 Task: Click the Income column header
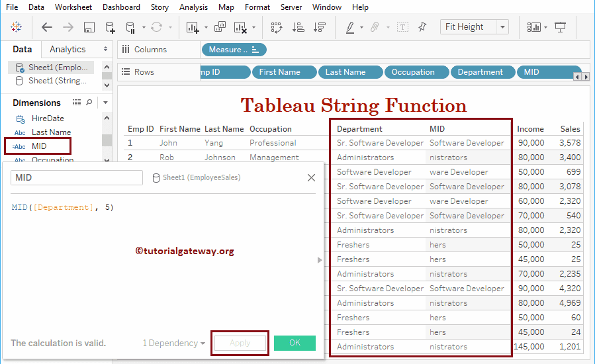pos(530,129)
